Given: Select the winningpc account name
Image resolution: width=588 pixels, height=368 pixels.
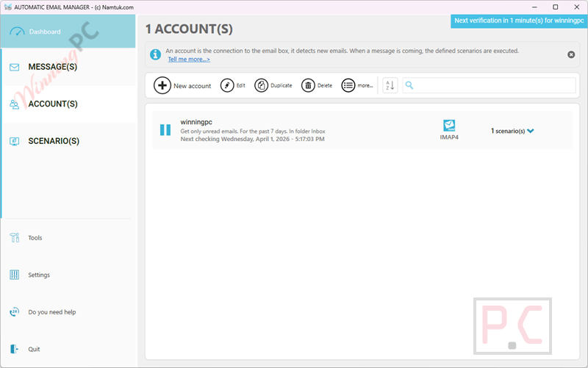Looking at the screenshot, I should point(196,122).
